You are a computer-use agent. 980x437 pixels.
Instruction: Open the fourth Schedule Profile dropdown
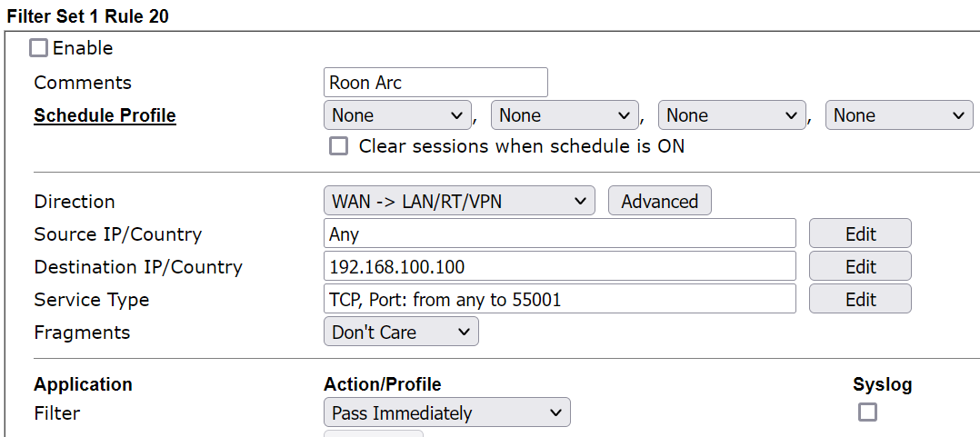(899, 114)
